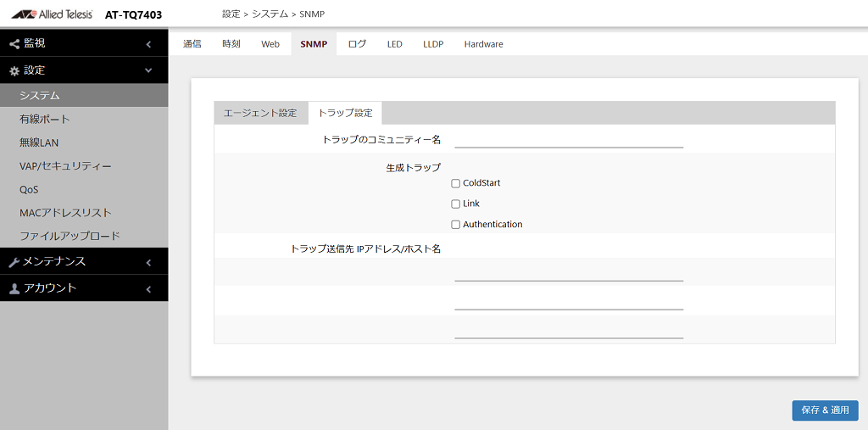Toggle the Link trap checkbox
The width and height of the screenshot is (868, 430).
click(x=455, y=204)
